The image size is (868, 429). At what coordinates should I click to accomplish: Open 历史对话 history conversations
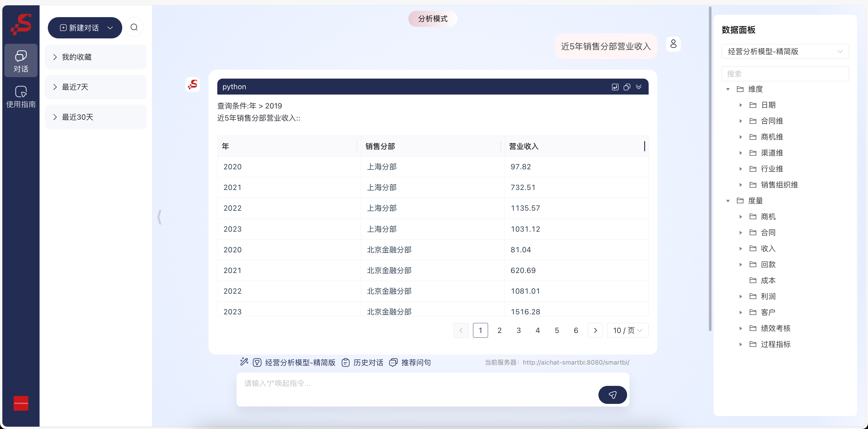pos(362,363)
